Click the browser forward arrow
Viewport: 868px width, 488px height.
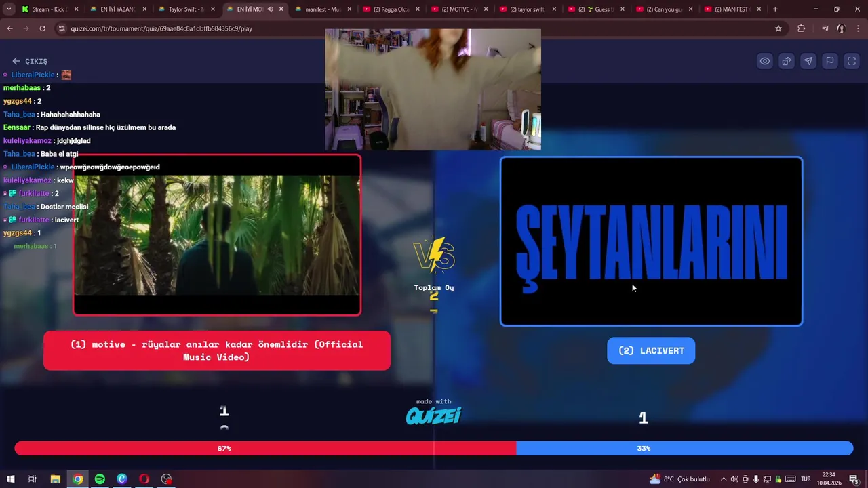tap(26, 28)
